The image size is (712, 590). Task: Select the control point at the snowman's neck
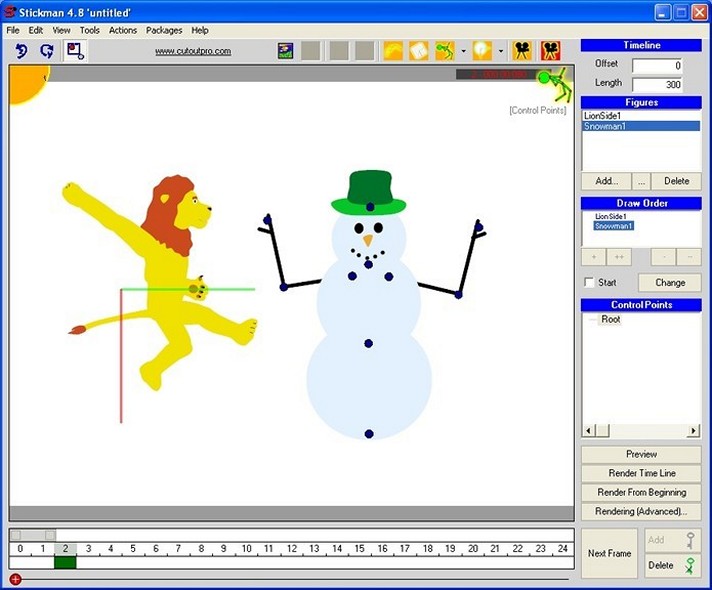[368, 264]
